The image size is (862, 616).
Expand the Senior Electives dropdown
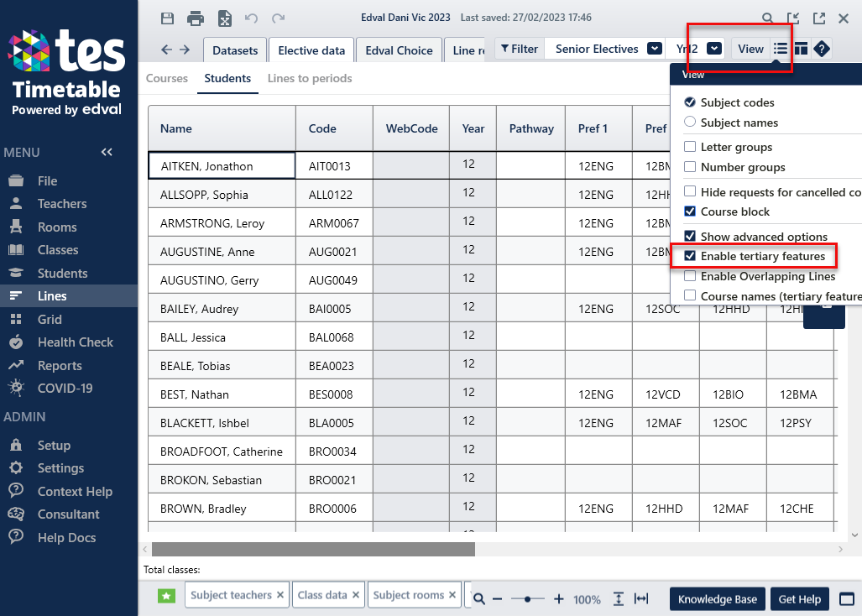click(655, 49)
